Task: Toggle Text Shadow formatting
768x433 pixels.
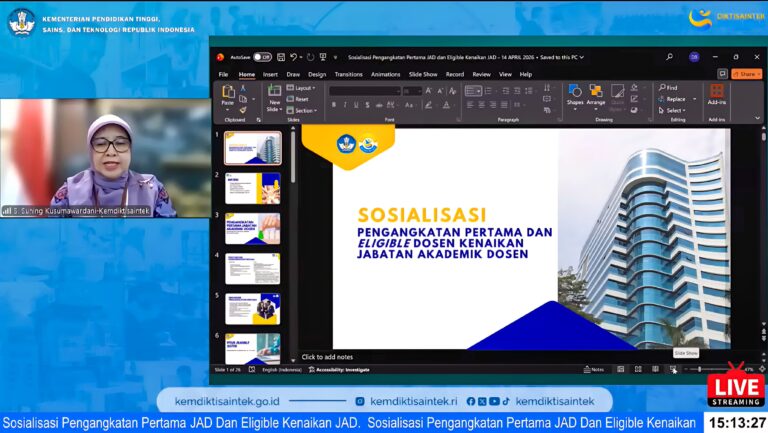Action: click(x=367, y=105)
